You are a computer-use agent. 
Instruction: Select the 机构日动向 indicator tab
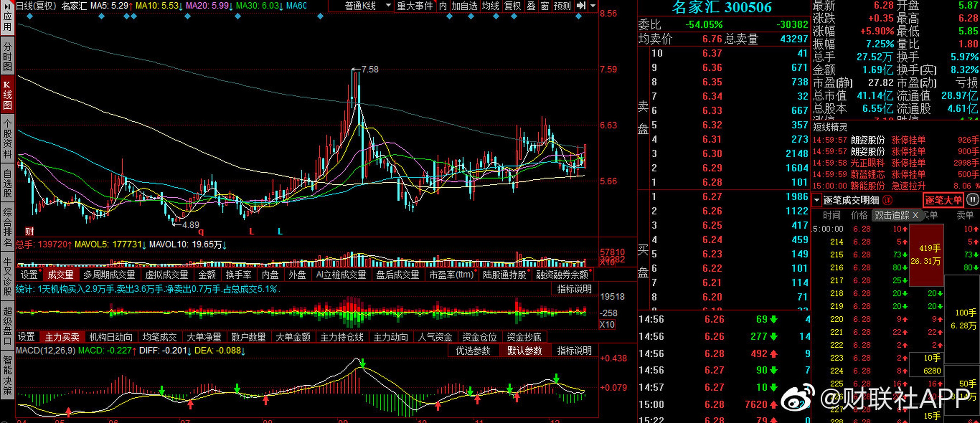click(x=111, y=337)
